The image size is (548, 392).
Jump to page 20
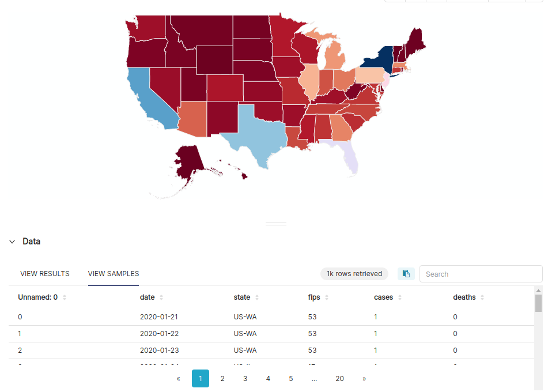[340, 379]
